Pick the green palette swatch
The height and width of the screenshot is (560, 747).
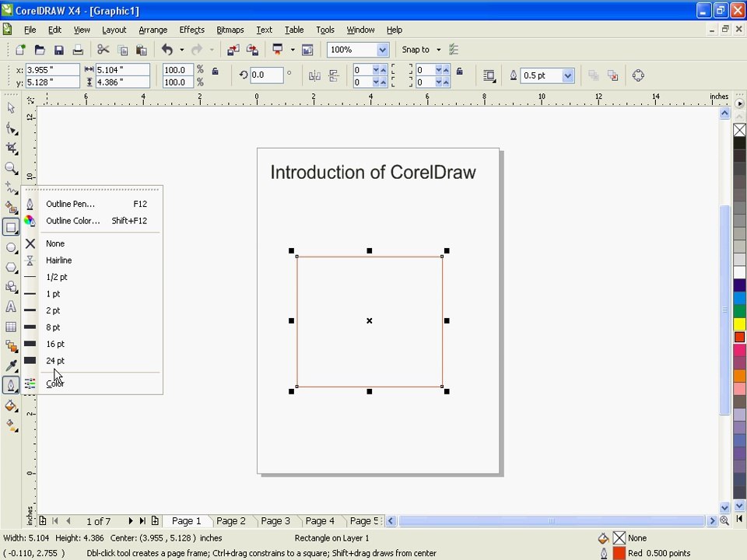pos(739,311)
